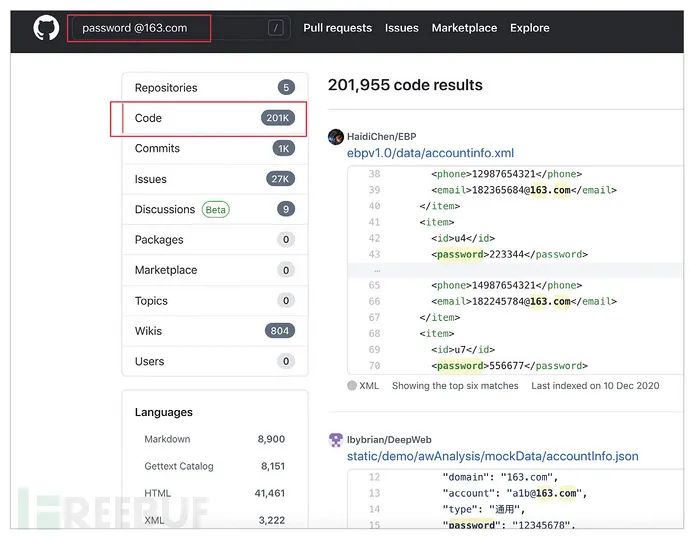Go to Issues in top navigation
Screen dimensions: 690x537
(401, 28)
